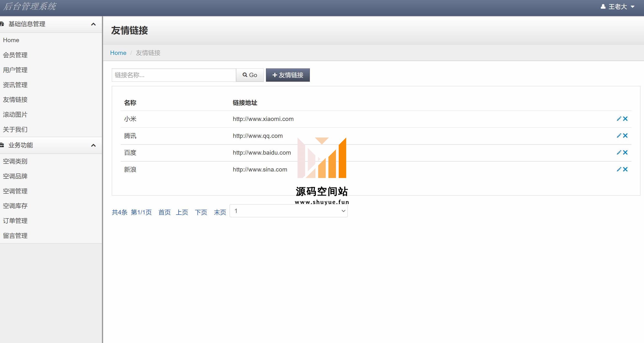Screen dimensions: 644x343
Task: Delete the 腾讯 link row
Action: click(x=625, y=136)
